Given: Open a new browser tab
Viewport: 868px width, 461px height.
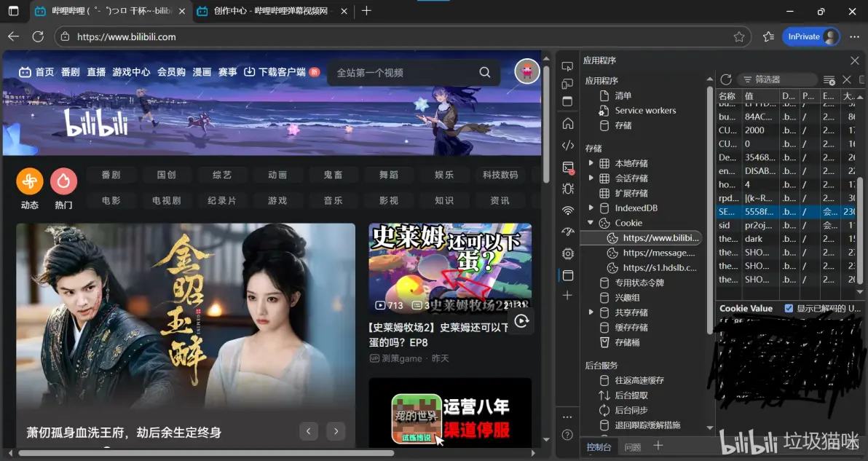Looking at the screenshot, I should 366,11.
